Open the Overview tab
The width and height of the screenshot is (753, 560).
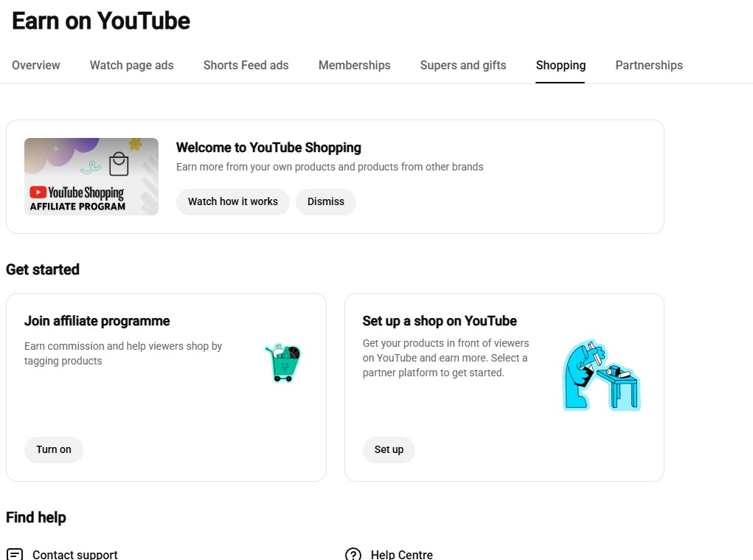tap(36, 66)
